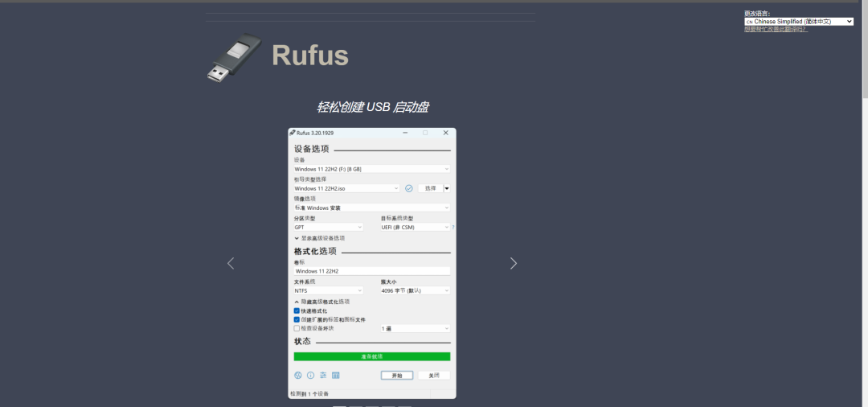Screen dimensions: 868x407
Task: Open the Windows 11 22H2.iso boot selection dropdown
Action: 346,188
